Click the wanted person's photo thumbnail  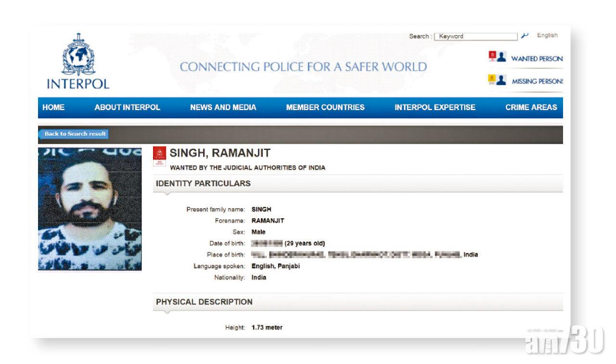point(90,209)
